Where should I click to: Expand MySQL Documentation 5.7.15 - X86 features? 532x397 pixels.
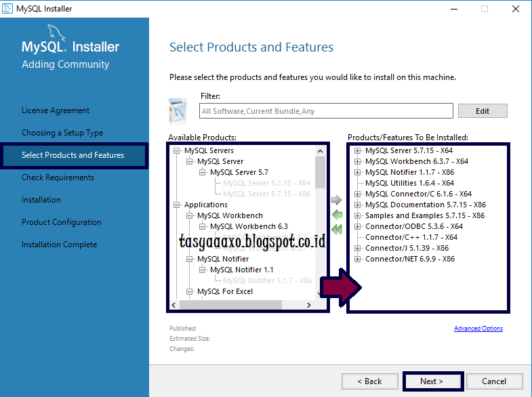pyautogui.click(x=357, y=205)
